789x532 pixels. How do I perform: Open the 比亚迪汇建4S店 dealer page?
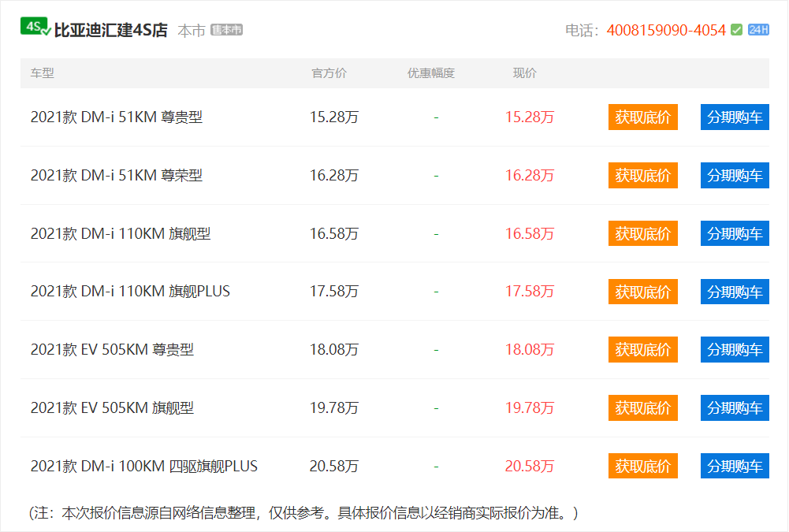pyautogui.click(x=110, y=30)
